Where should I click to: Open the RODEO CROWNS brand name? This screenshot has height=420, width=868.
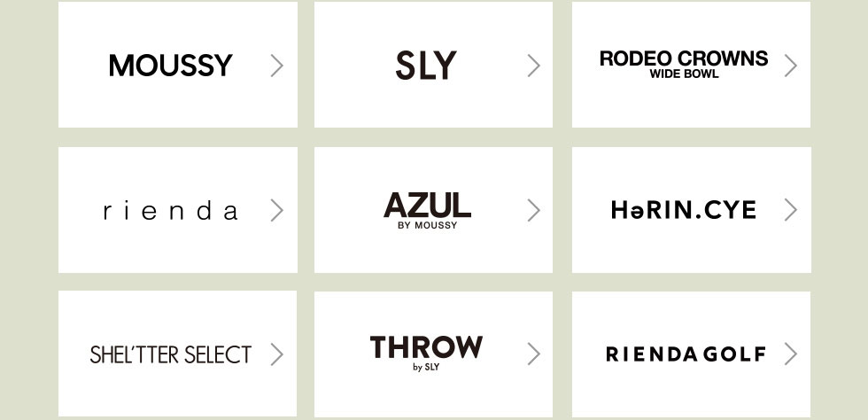coord(684,58)
